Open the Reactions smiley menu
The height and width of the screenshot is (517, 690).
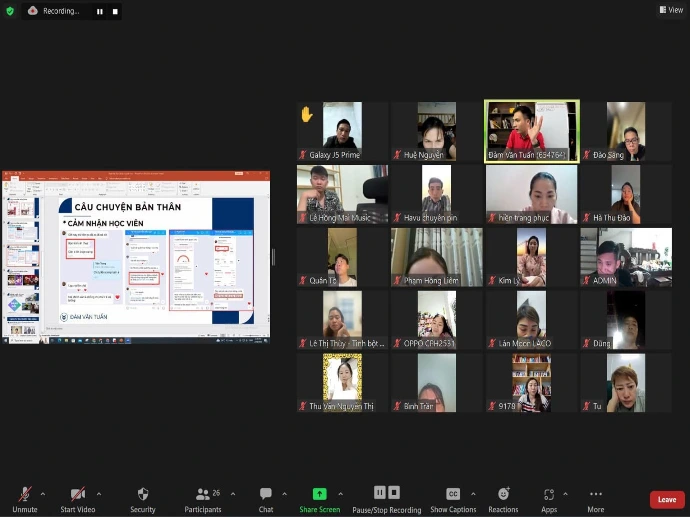pyautogui.click(x=503, y=494)
